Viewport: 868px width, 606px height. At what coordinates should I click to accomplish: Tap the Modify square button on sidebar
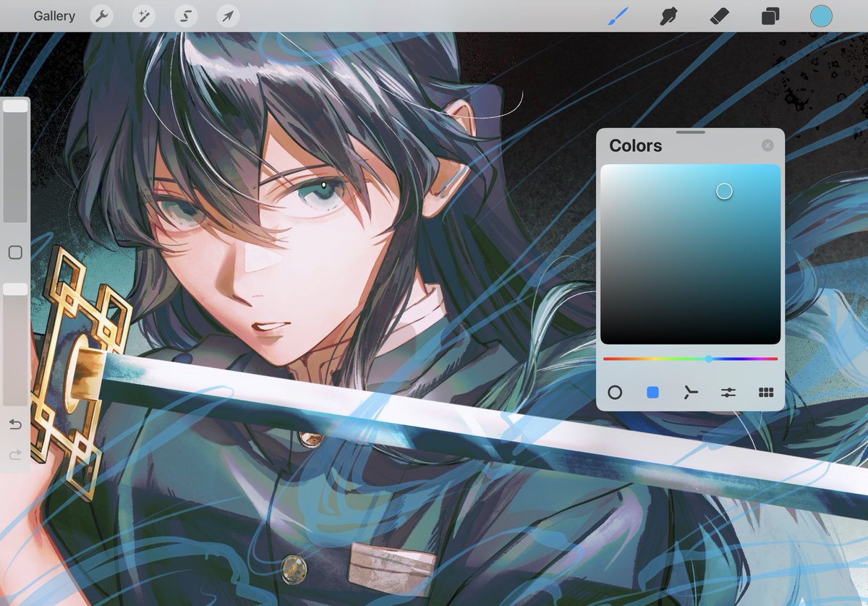[15, 252]
